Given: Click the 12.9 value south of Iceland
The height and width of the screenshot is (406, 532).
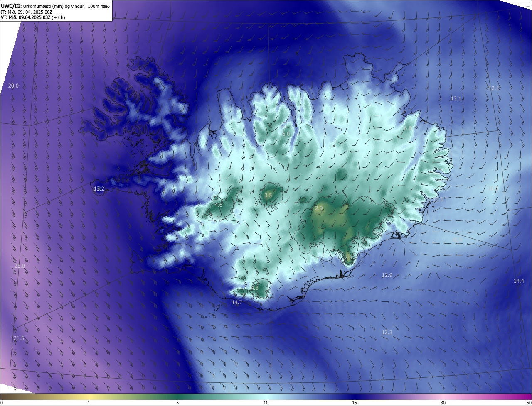Looking at the screenshot, I should (387, 275).
